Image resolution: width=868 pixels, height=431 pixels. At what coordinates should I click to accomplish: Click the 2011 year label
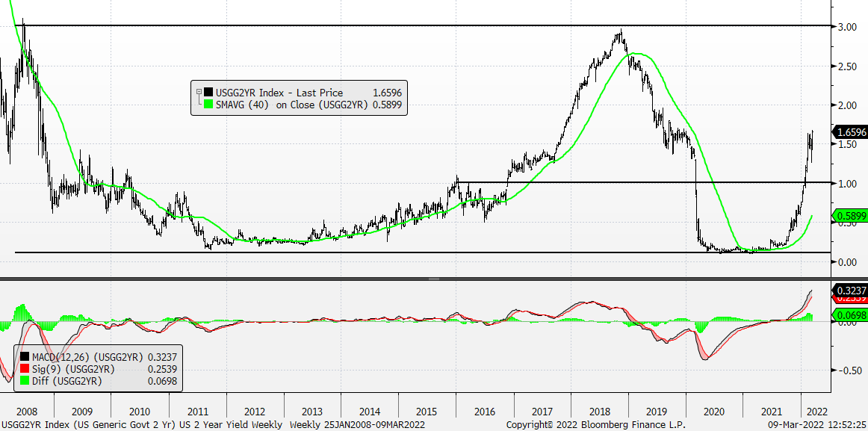[x=198, y=412]
